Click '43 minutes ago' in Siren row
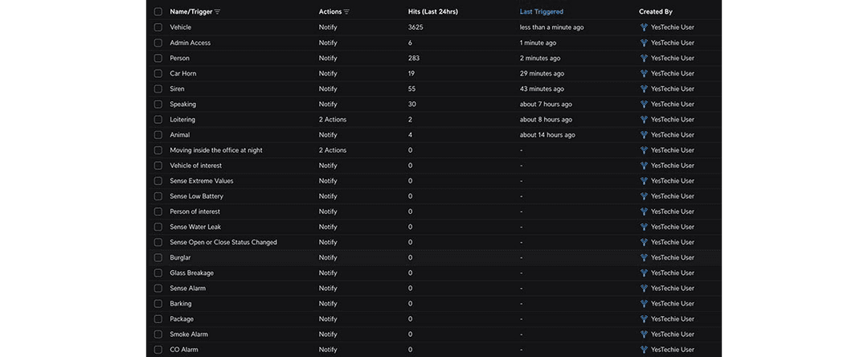868x357 pixels. (x=542, y=88)
